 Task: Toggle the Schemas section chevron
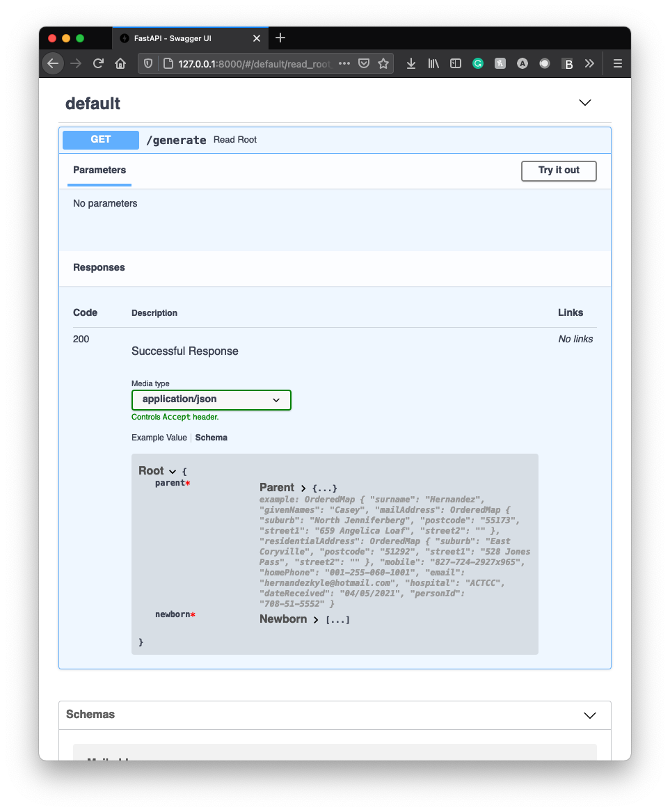(590, 715)
